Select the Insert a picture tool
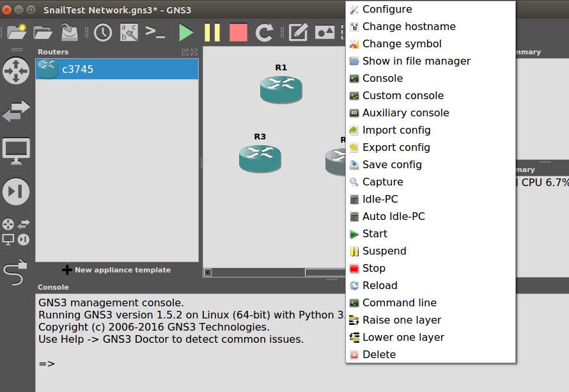 tap(325, 33)
